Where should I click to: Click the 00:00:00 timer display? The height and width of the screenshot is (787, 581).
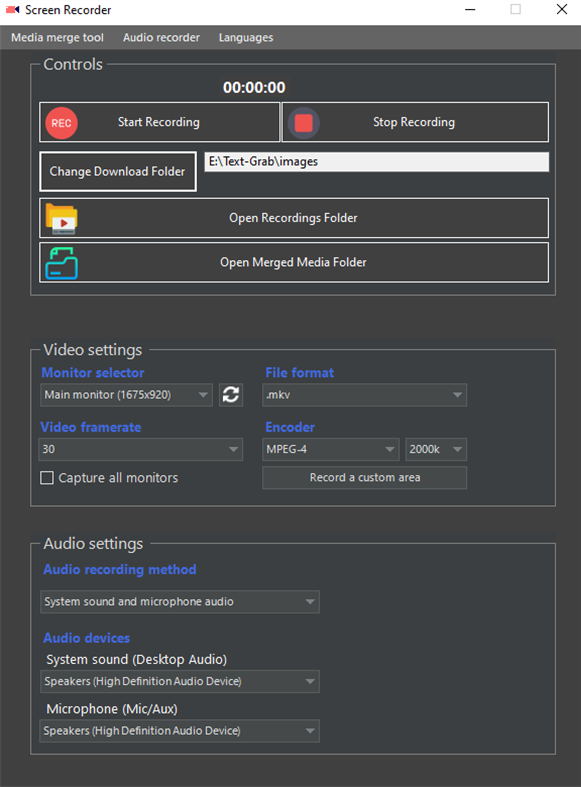pos(254,87)
